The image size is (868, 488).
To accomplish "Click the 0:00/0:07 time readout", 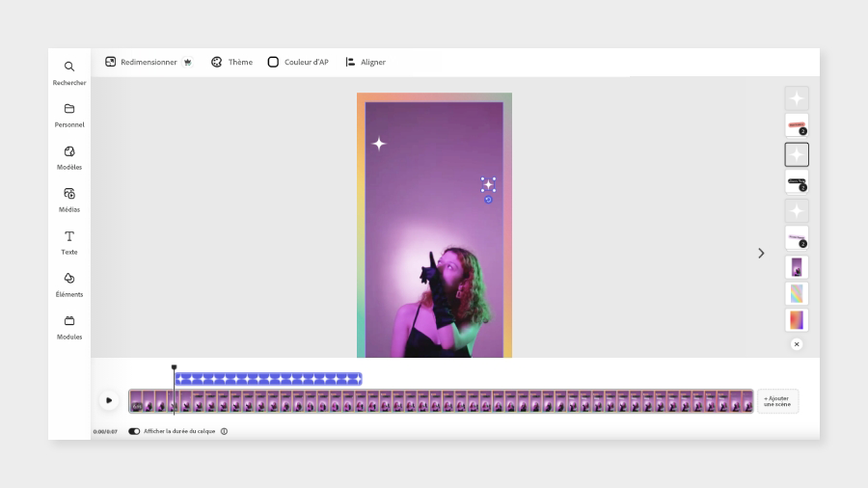I will pos(105,431).
